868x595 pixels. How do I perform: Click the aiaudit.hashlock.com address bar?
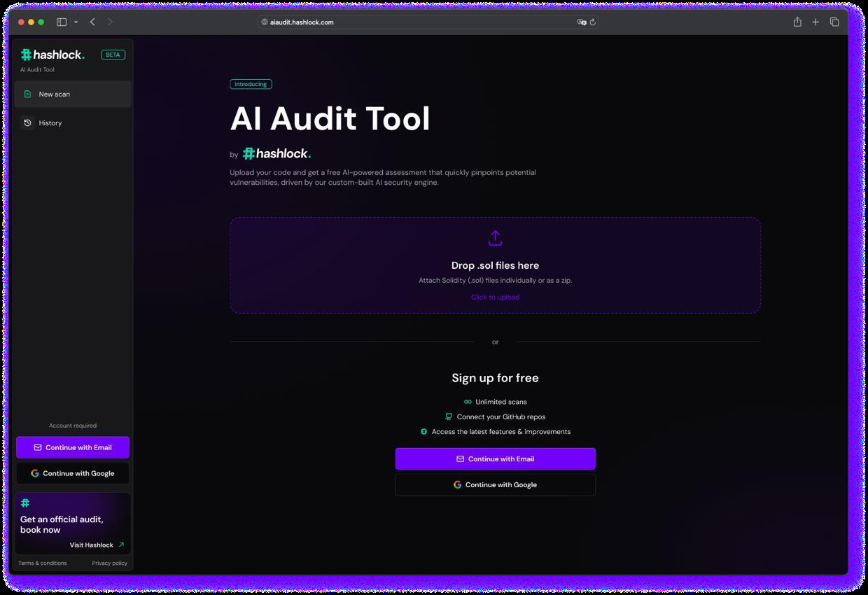click(428, 22)
